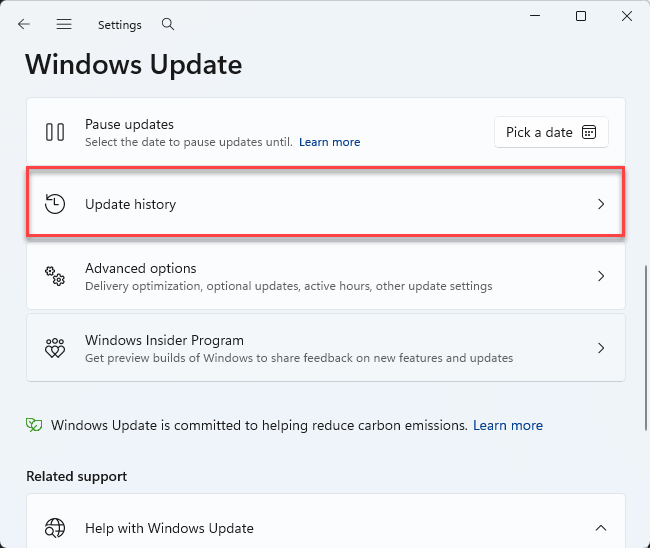Click the Delivery optimization description text
This screenshot has width=650, height=548.
tap(289, 286)
